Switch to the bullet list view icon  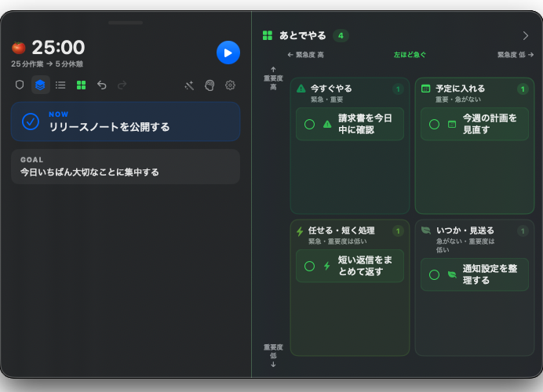point(60,85)
